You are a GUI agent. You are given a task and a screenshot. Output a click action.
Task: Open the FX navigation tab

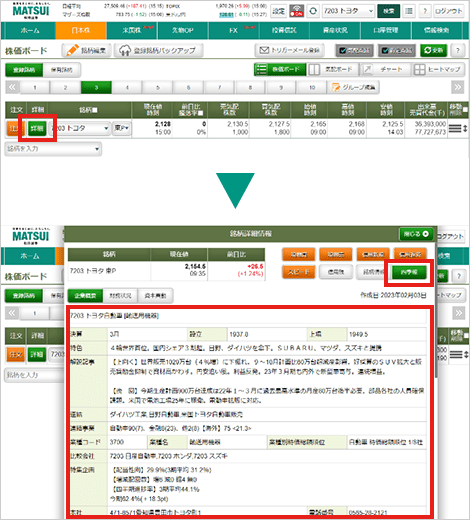[234, 30]
